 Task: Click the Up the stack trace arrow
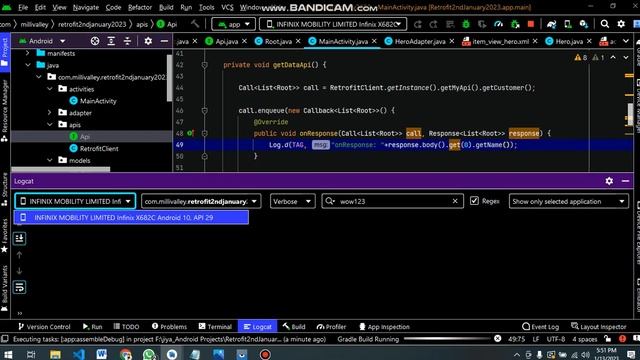pyautogui.click(x=19, y=255)
